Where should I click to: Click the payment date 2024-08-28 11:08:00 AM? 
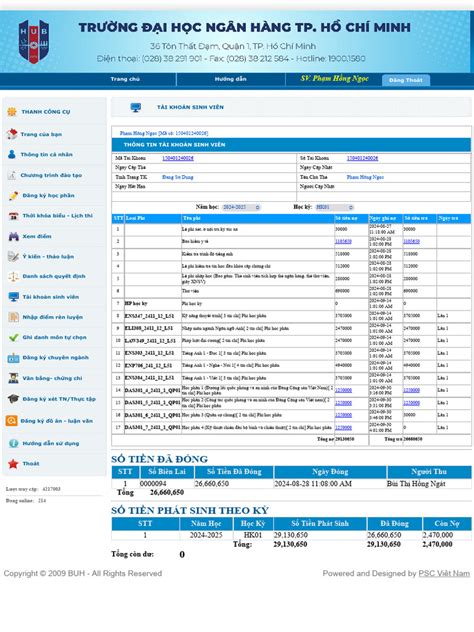coord(313,484)
